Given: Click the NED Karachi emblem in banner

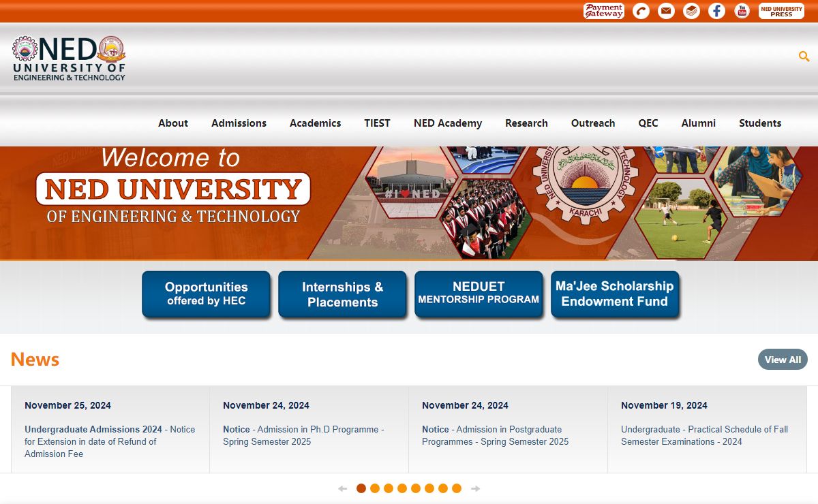Looking at the screenshot, I should click(x=586, y=184).
